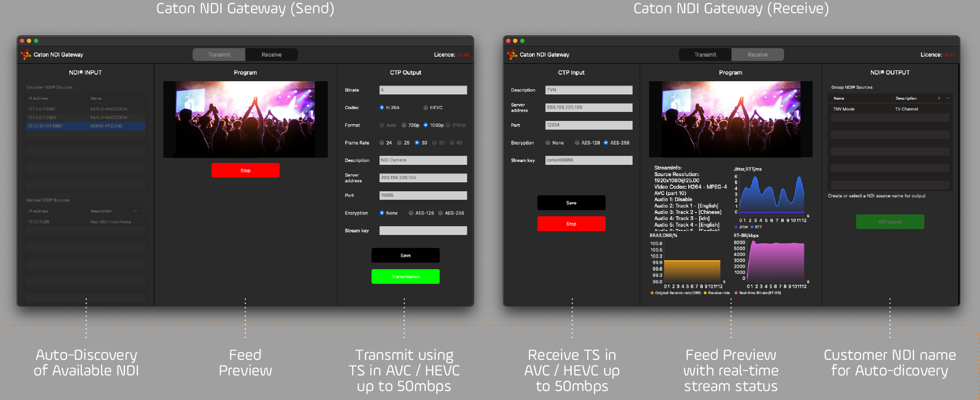The width and height of the screenshot is (980, 400).
Task: Click the CTP Input server address field
Action: [x=589, y=108]
